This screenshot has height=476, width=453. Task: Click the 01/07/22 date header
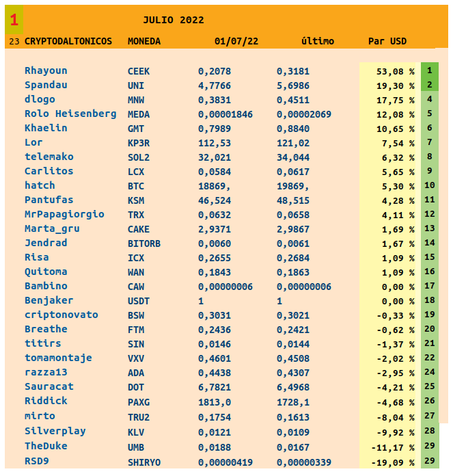pos(236,42)
